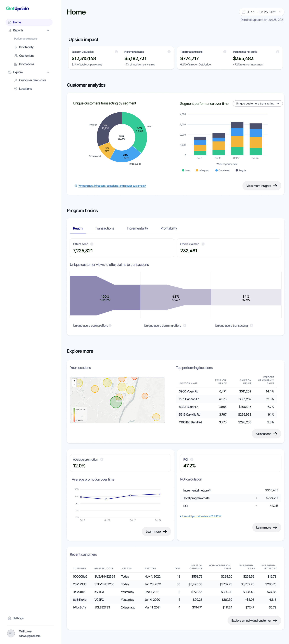Click View more insights button
This screenshot has height=644, width=289.
[x=262, y=186]
